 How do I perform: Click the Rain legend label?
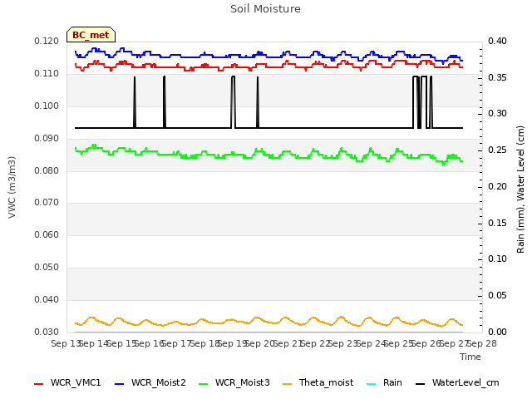point(392,382)
